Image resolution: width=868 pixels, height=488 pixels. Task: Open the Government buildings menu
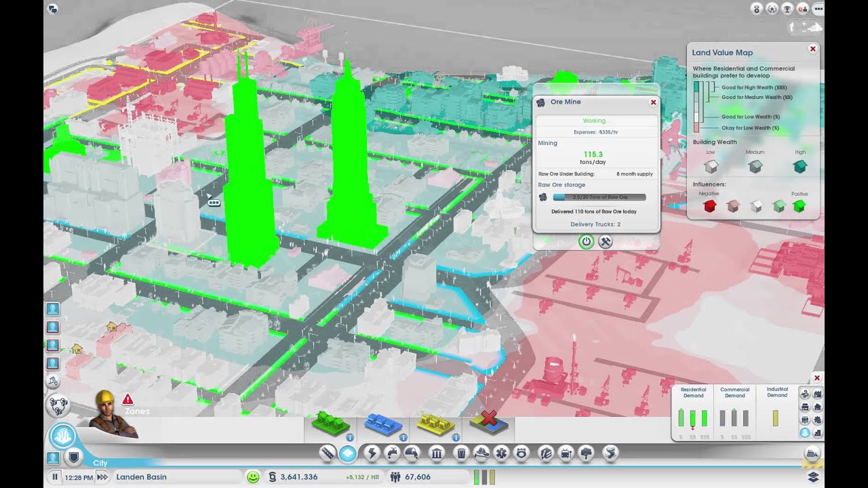coord(437,453)
